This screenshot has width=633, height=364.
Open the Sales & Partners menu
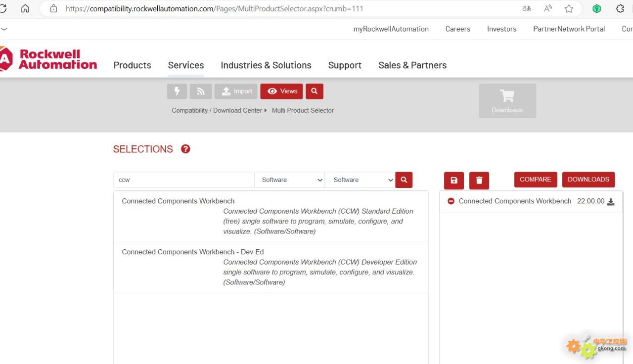[412, 65]
